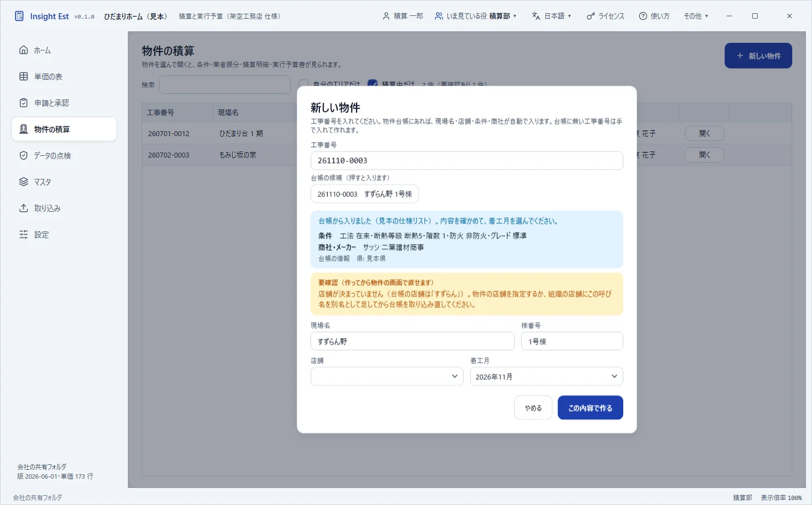Open the いま見ている役 role dropdown
Viewport: 812px width, 505px height.
pyautogui.click(x=476, y=16)
